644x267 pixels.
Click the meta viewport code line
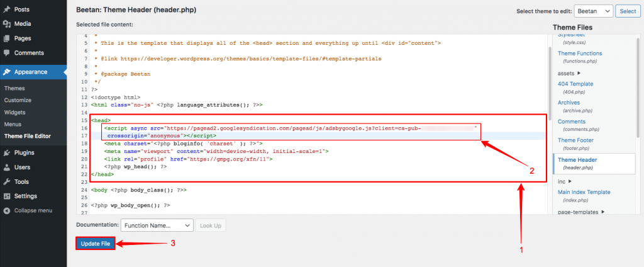(x=216, y=151)
